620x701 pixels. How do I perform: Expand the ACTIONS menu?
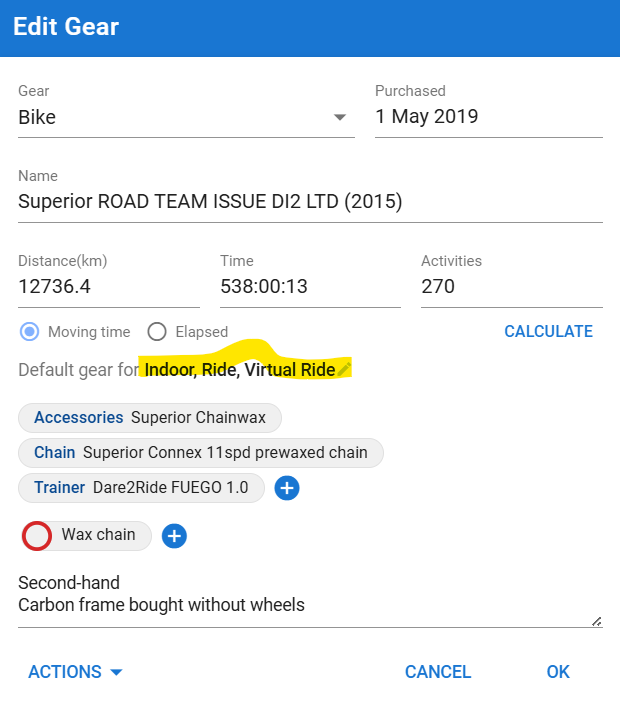pyautogui.click(x=75, y=671)
